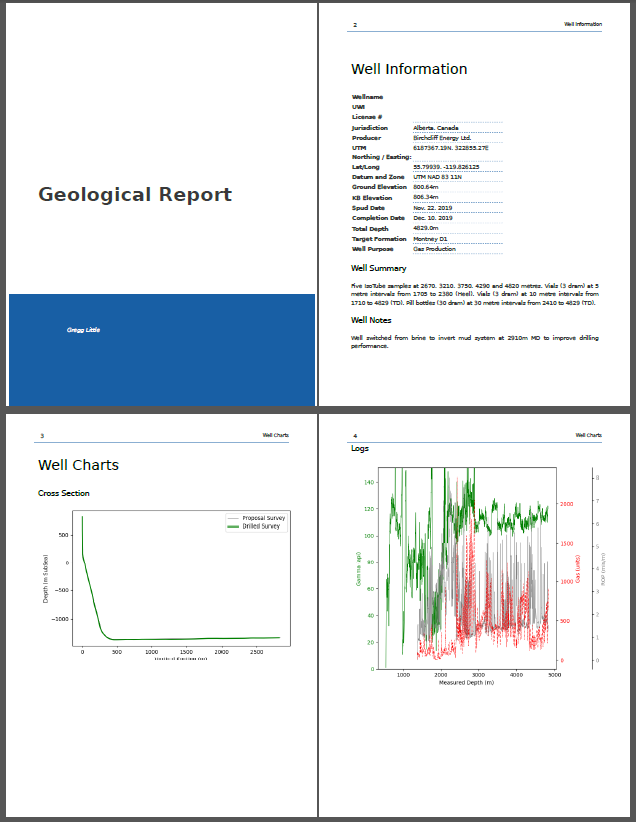
Task: Select the 'License #' field label
Action: [367, 117]
